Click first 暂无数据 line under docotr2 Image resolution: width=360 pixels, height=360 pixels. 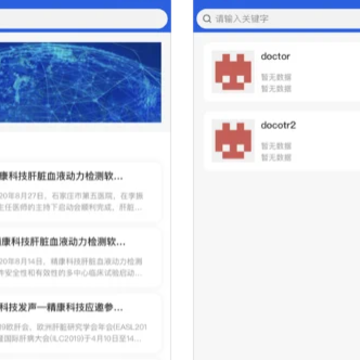[x=276, y=146]
